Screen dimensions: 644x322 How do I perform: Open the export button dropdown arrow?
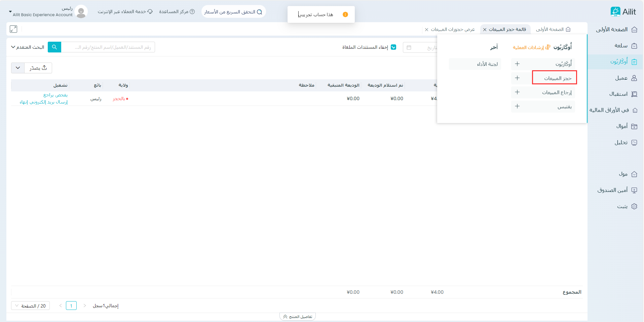point(18,68)
